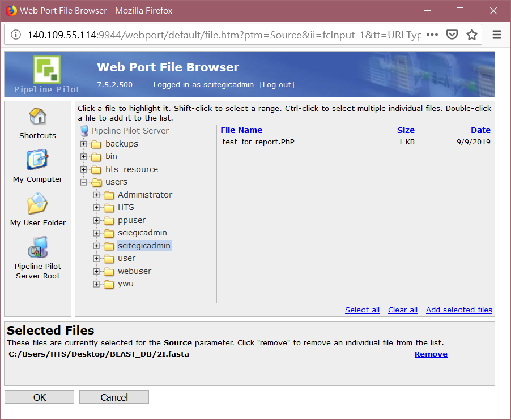Click the Administrator folder icon
This screenshot has width=511, height=420.
point(109,195)
